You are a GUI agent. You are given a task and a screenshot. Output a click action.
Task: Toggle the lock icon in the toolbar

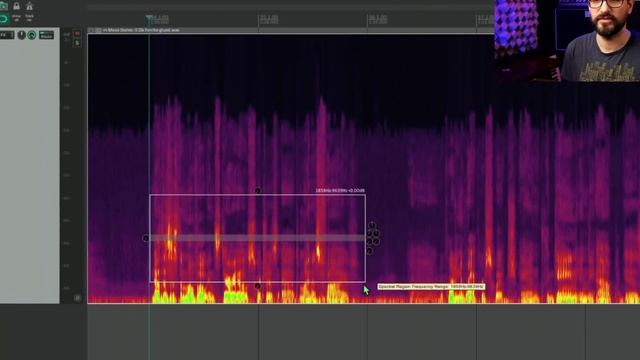pos(16,6)
